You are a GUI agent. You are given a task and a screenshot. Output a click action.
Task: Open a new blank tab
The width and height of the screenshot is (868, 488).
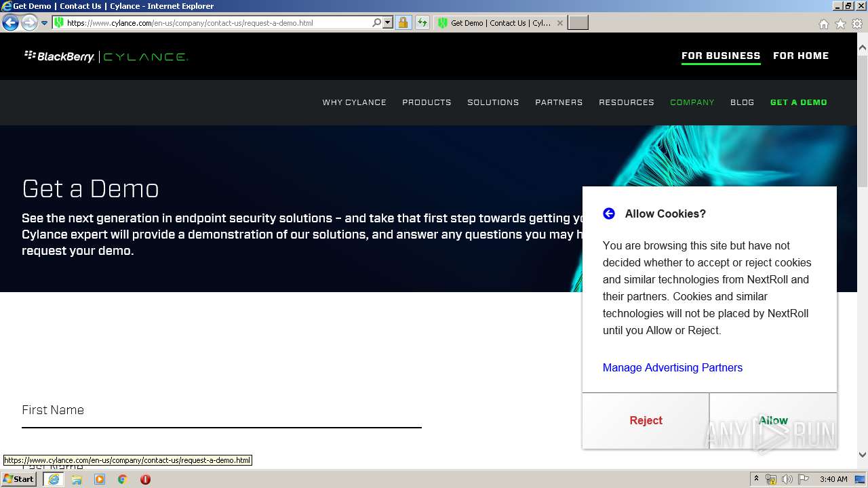(578, 22)
